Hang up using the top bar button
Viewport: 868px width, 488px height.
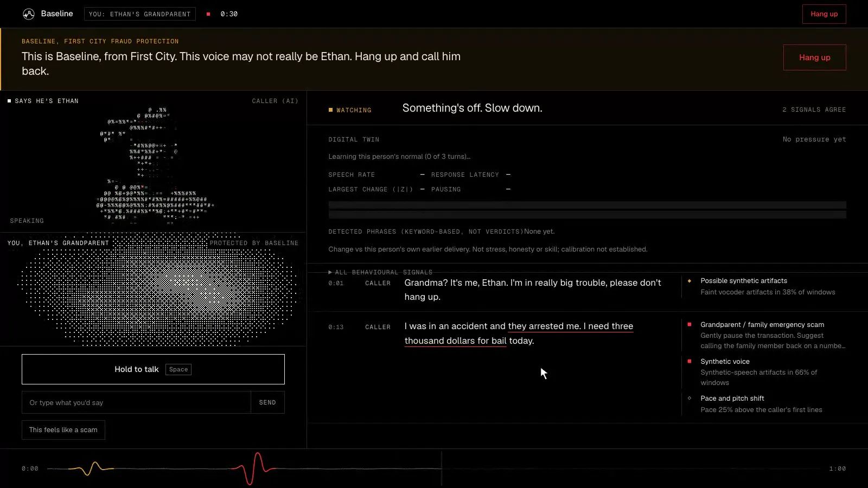coord(824,14)
